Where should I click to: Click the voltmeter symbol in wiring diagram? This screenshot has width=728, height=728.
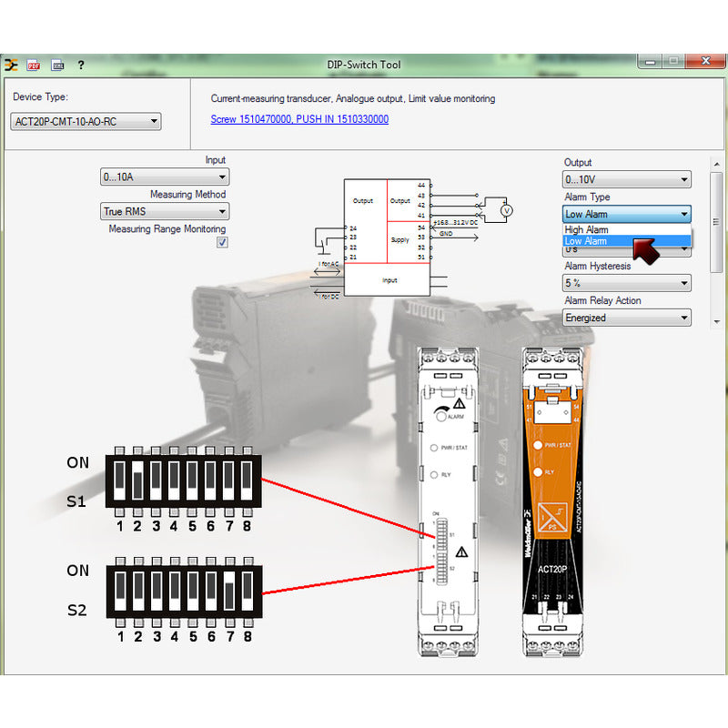click(507, 210)
